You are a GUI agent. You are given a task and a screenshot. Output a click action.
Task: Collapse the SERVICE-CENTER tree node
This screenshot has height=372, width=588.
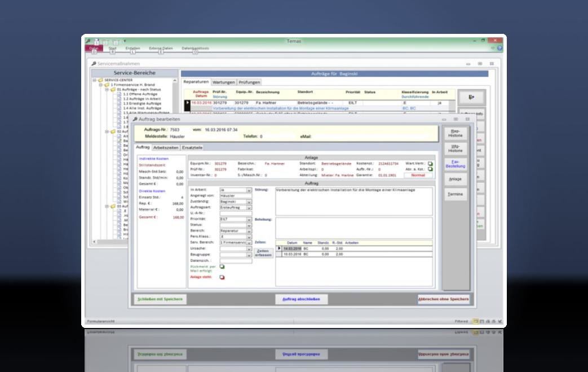[x=95, y=80]
